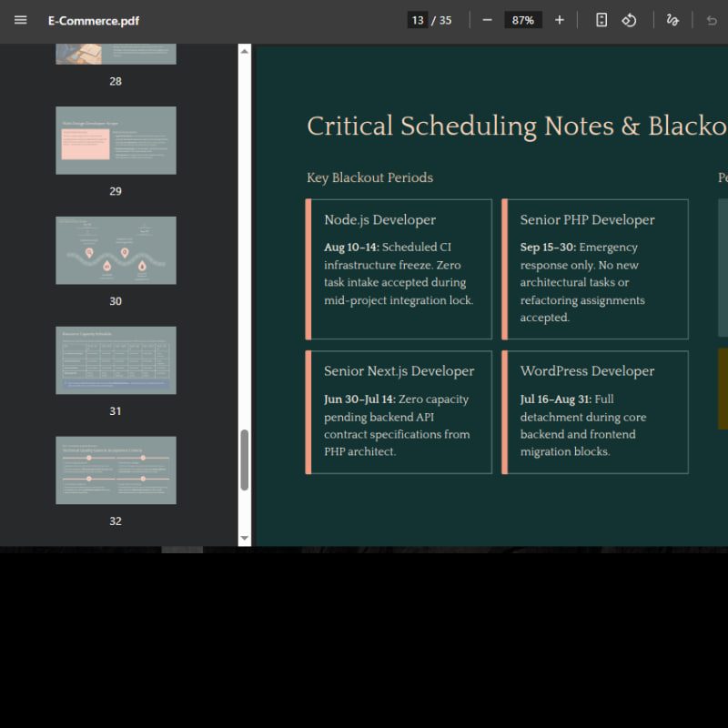Open page 29 thumbnail
The height and width of the screenshot is (728, 728).
(116, 140)
